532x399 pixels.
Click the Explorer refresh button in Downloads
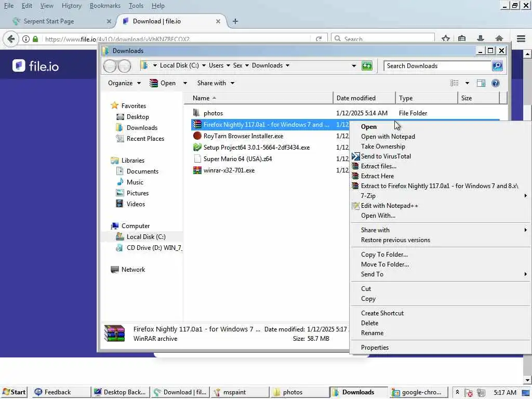point(367,66)
